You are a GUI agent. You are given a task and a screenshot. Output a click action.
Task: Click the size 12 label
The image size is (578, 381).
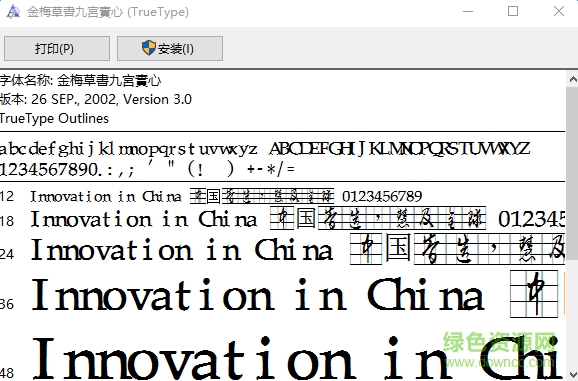tap(7, 197)
